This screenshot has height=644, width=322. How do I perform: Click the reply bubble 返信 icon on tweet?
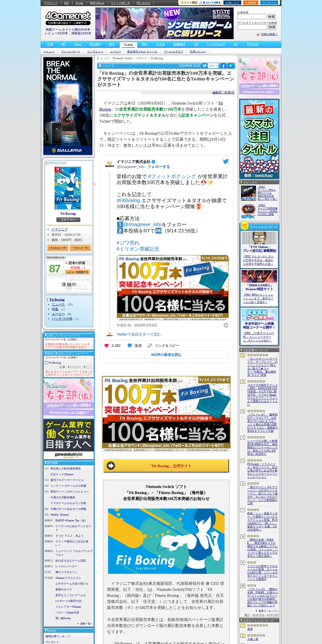coord(130,346)
